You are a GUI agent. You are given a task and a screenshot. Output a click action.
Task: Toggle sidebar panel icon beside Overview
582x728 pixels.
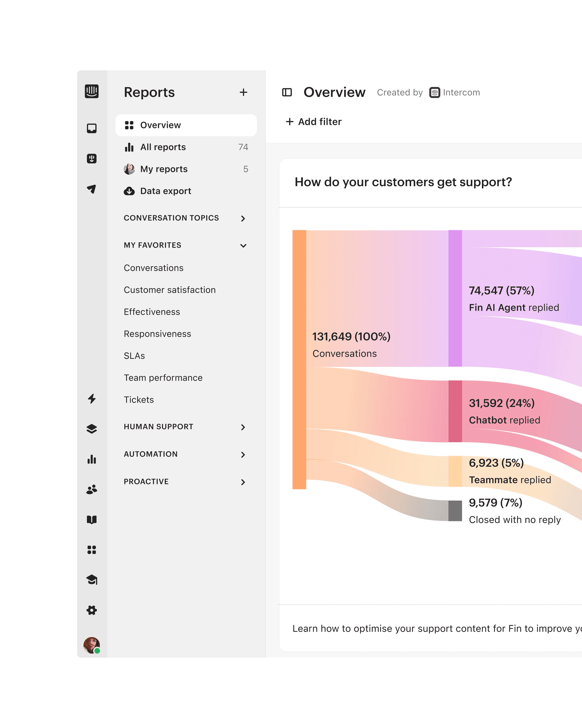pos(287,92)
